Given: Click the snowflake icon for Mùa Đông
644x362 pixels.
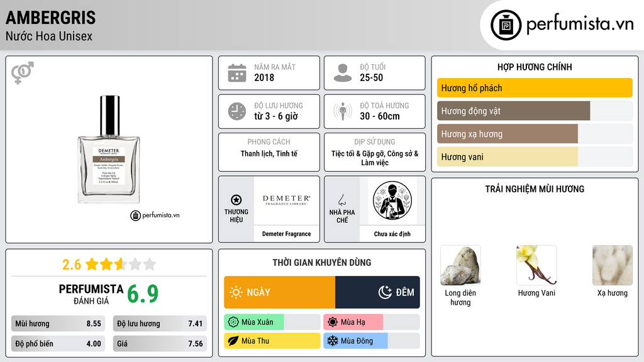Looking at the screenshot, I should pyautogui.click(x=333, y=341).
